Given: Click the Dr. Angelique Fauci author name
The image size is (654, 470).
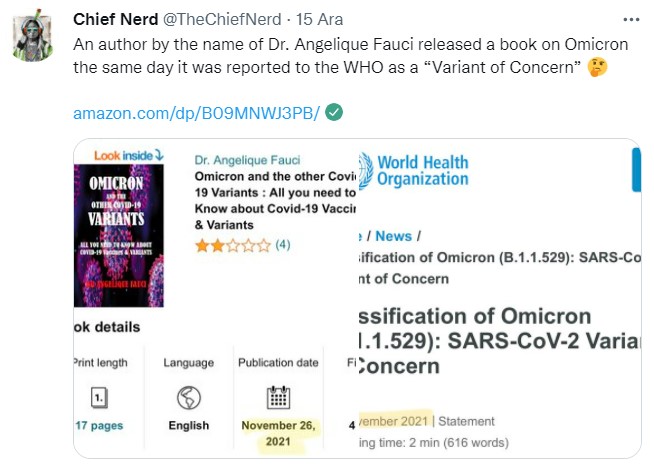Looking at the screenshot, I should [x=247, y=160].
